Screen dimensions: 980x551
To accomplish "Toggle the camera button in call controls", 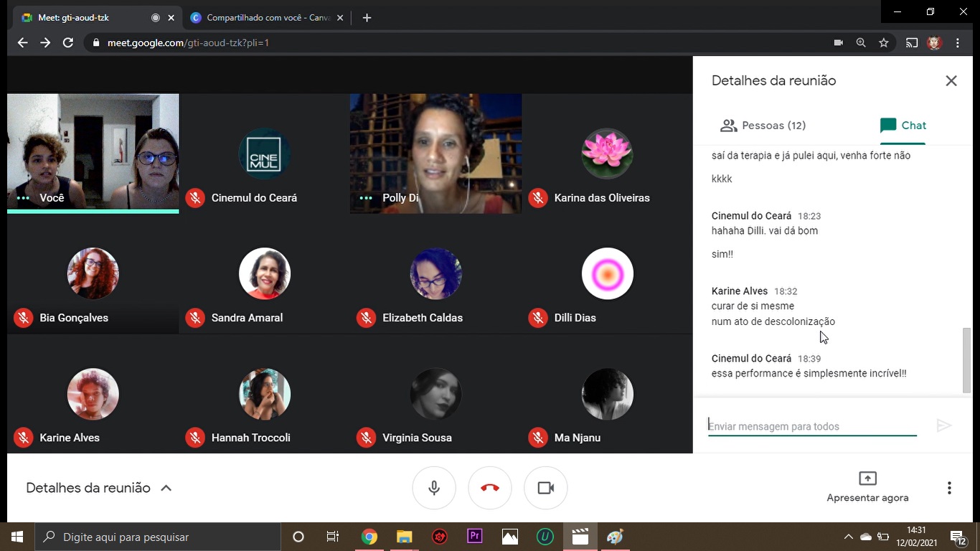I will 545,488.
